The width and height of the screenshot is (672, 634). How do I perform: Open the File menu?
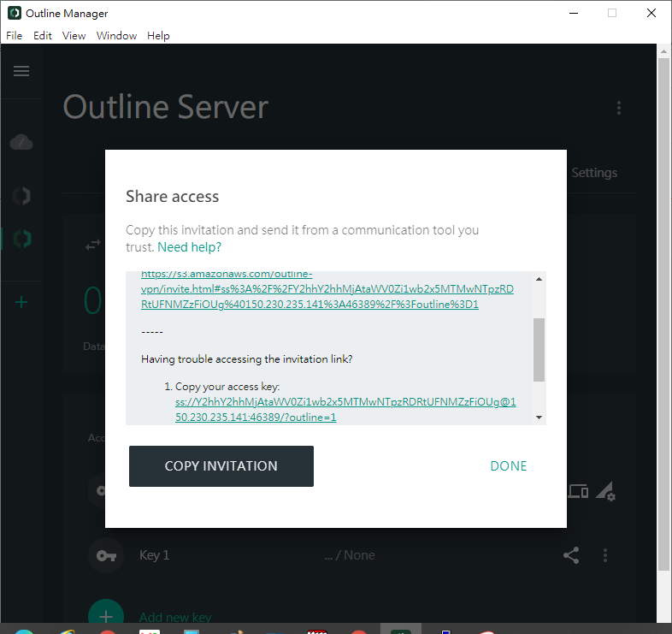tap(15, 36)
